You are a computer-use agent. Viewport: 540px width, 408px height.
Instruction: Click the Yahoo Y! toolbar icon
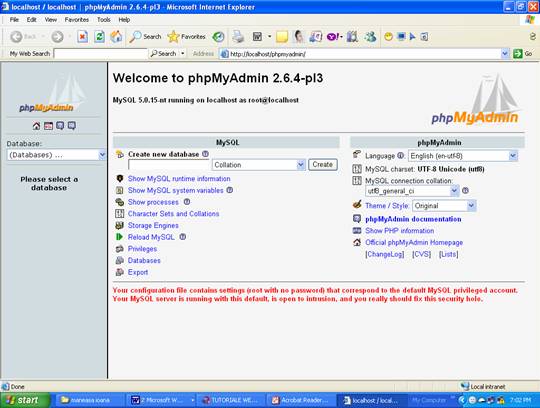[x=333, y=36]
